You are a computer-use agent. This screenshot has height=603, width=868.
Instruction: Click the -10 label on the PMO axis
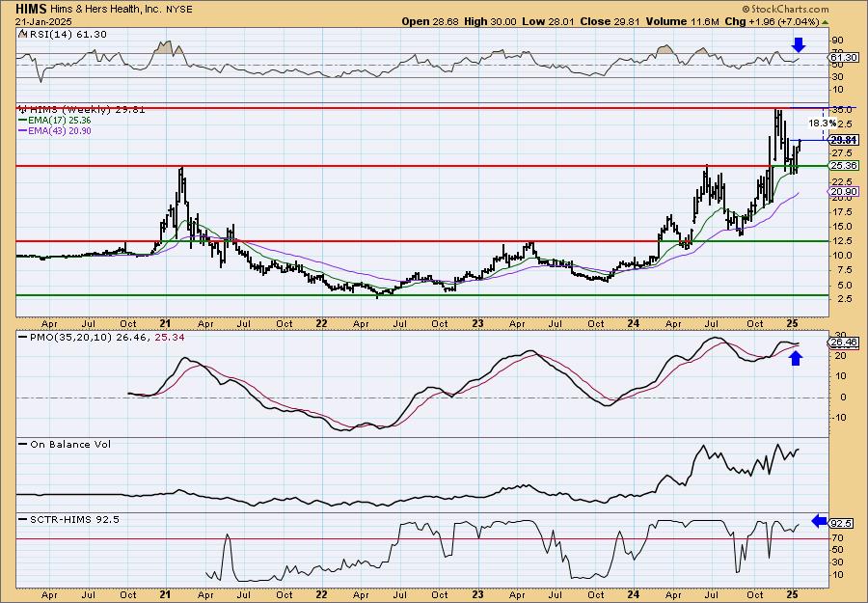[x=838, y=418]
